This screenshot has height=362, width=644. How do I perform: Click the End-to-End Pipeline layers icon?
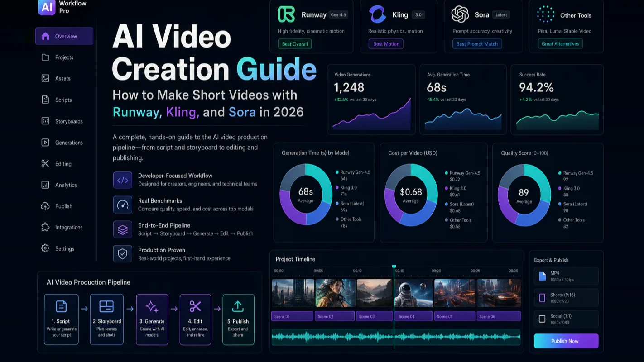[122, 229]
